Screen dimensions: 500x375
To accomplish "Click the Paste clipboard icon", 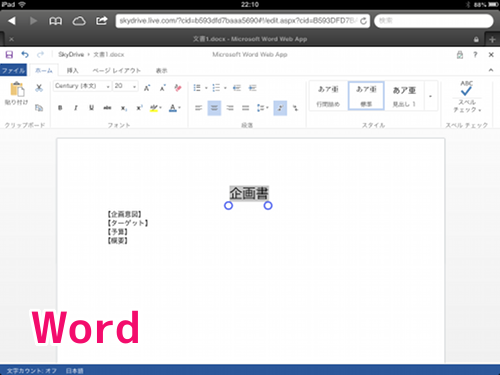I will (x=17, y=90).
